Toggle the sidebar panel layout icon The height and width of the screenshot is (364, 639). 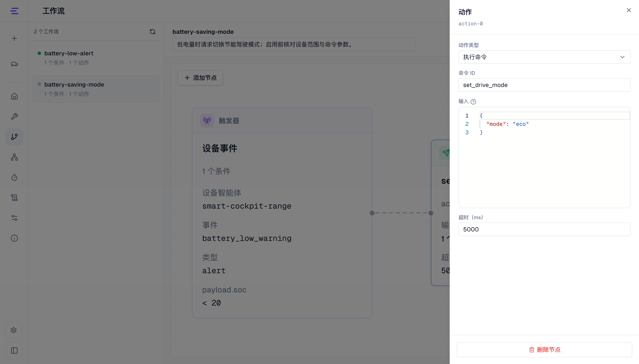[14, 350]
